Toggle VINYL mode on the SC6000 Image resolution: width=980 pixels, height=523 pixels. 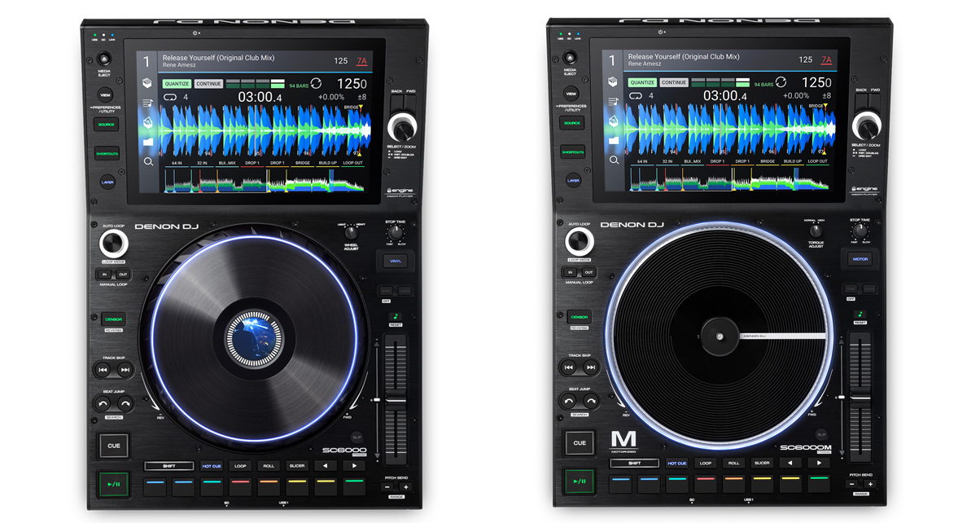pos(396,261)
